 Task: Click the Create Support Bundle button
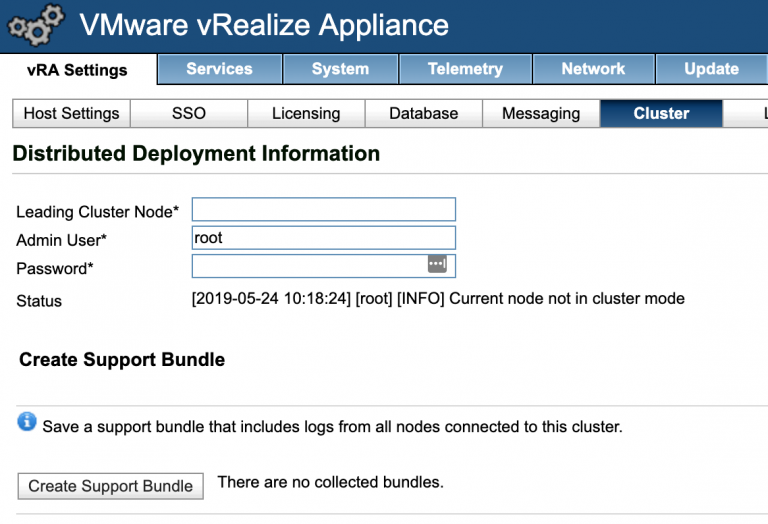click(111, 486)
